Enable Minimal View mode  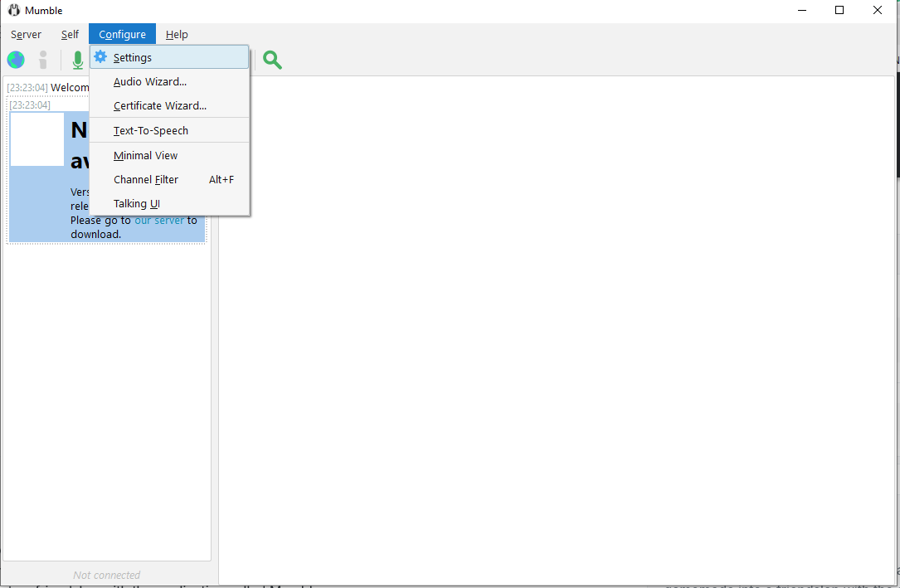tap(145, 156)
